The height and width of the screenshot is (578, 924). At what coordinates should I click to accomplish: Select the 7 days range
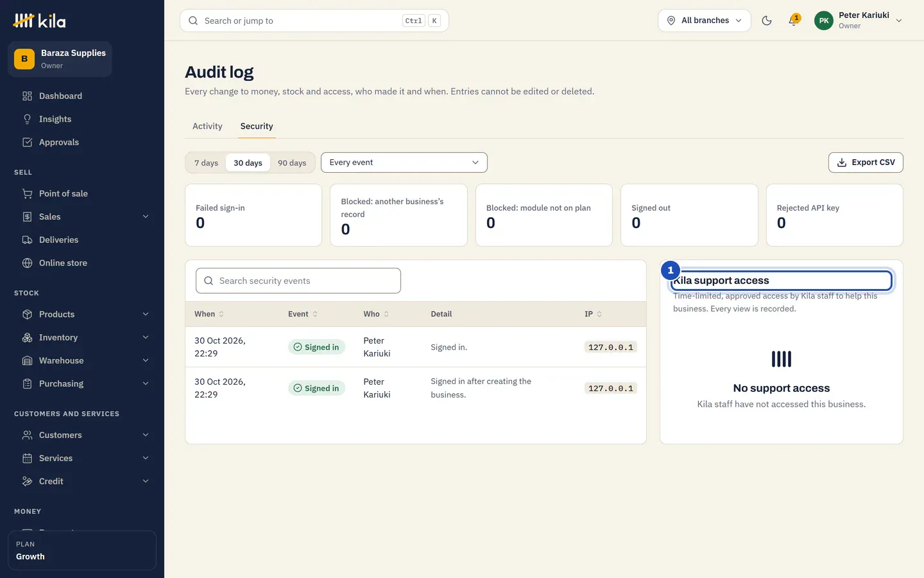tap(206, 163)
